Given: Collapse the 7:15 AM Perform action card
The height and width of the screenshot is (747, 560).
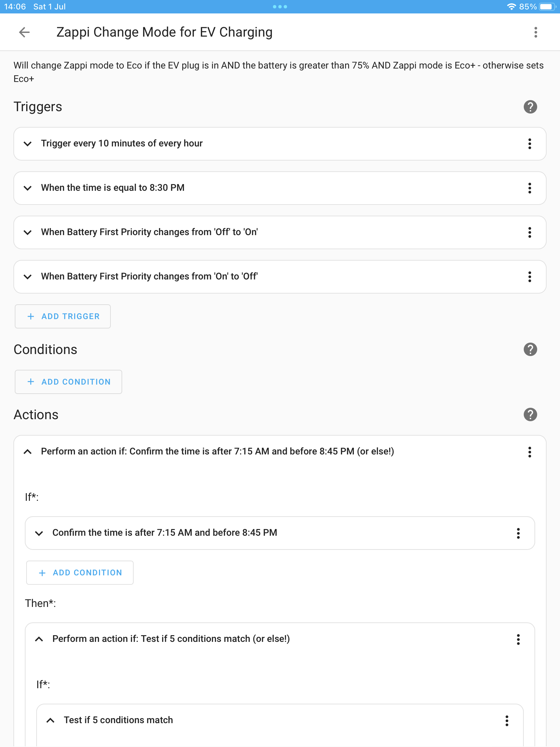Looking at the screenshot, I should point(28,452).
